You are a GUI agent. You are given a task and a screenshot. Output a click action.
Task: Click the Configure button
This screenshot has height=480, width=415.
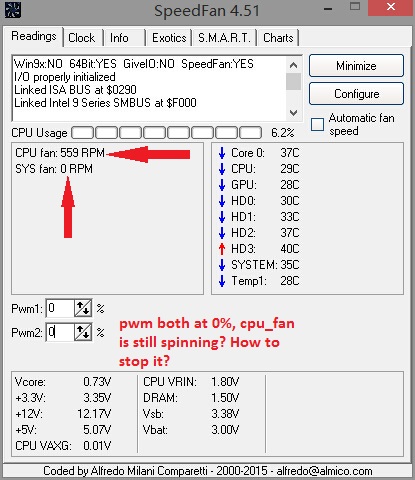356,94
